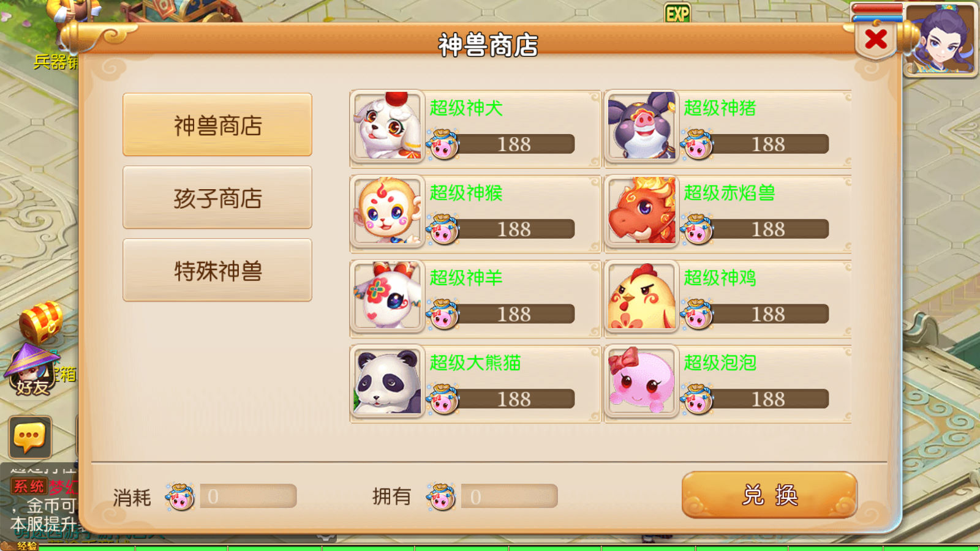Switch to the 孩子商店 tab
980x551 pixels.
click(217, 198)
